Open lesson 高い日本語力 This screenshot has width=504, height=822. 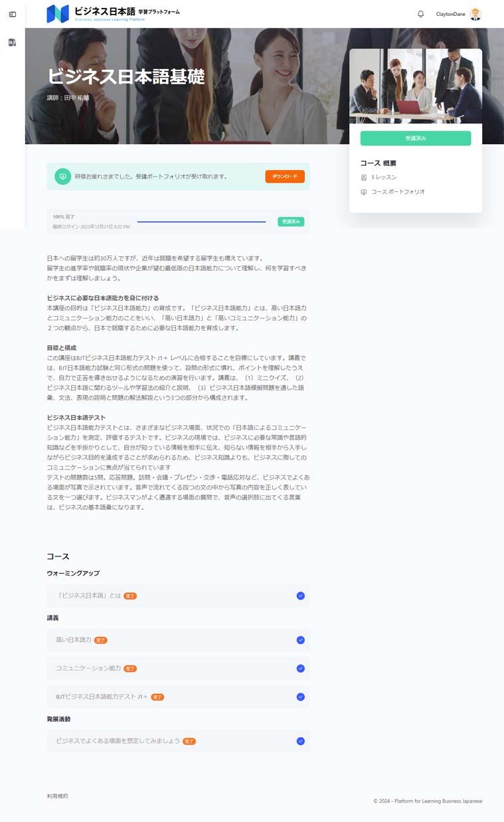pos(178,640)
